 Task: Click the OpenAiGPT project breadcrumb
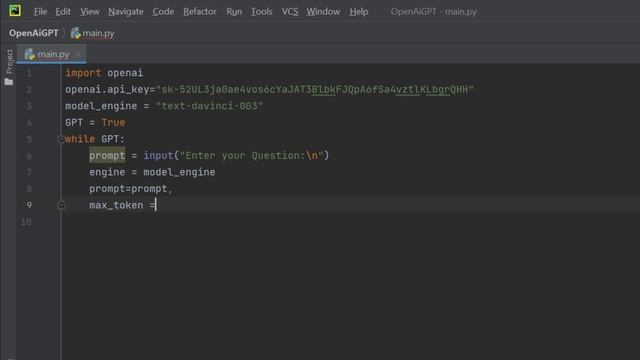click(33, 33)
